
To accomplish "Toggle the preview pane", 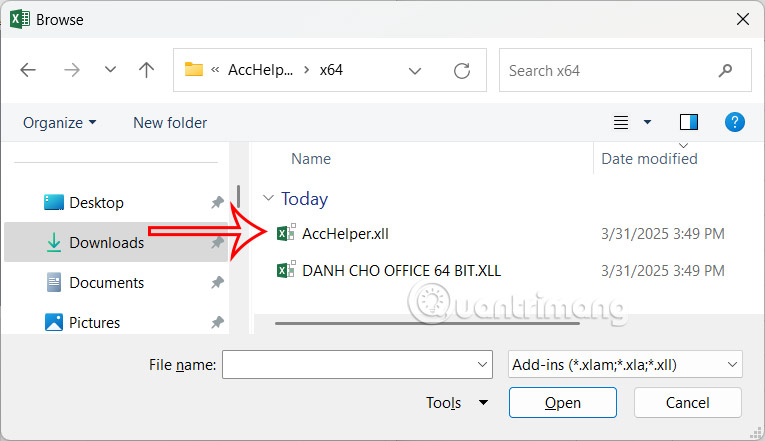I will pyautogui.click(x=689, y=122).
